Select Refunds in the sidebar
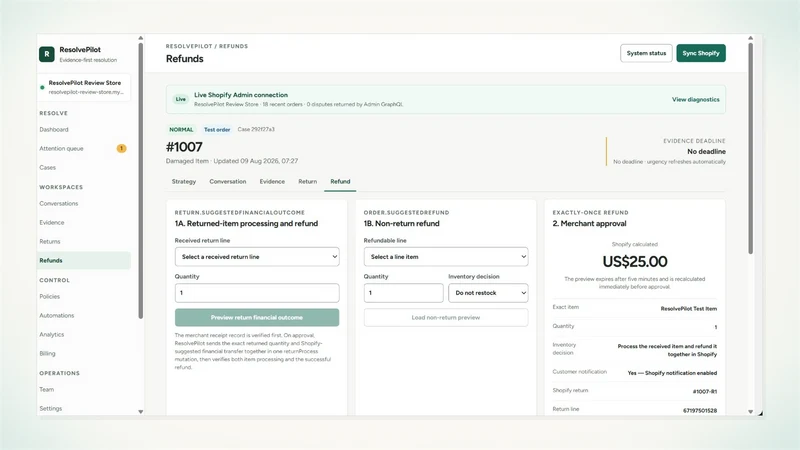The height and width of the screenshot is (450, 800). coord(84,260)
